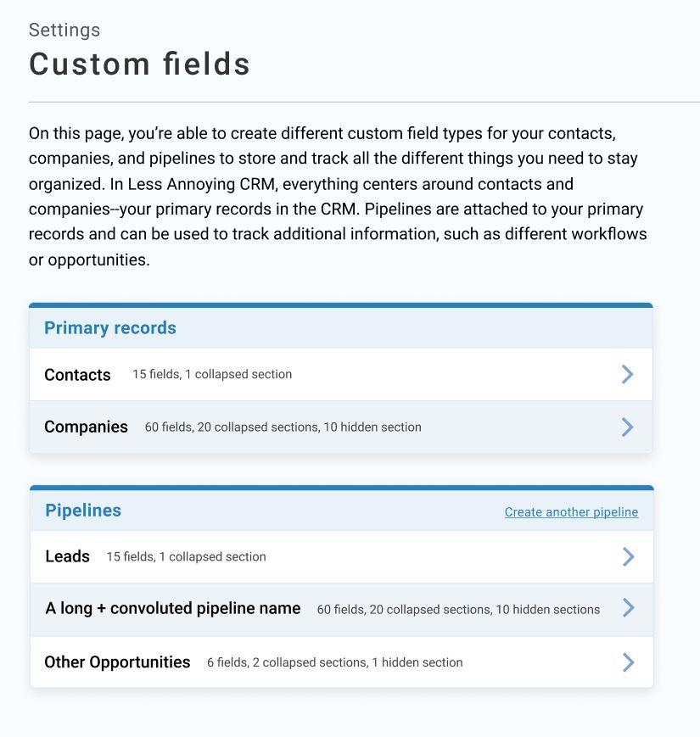Open the Other Opportunities pipeline
Viewport: 700px width, 737px height.
pos(117,662)
